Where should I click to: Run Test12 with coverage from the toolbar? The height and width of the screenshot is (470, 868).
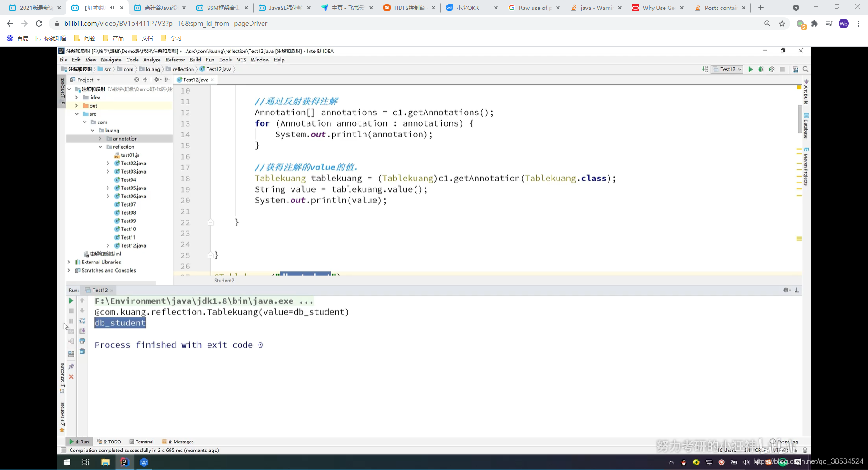[x=772, y=69]
